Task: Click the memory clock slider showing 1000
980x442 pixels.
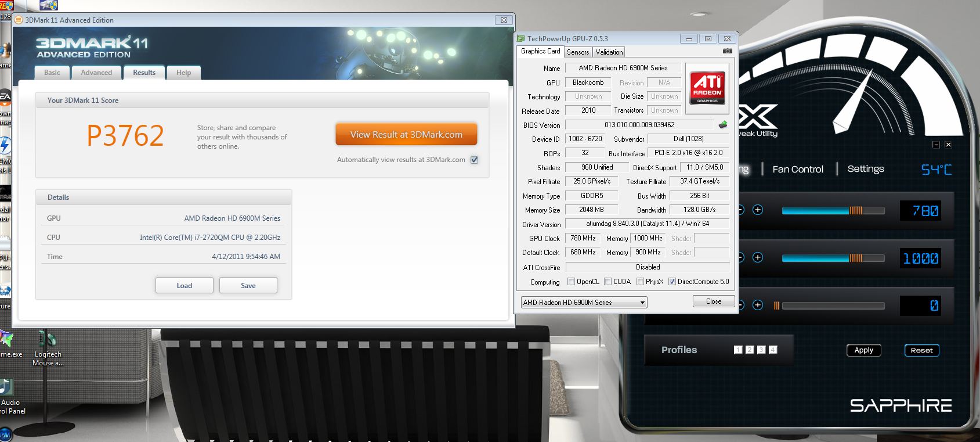Action: 833,258
